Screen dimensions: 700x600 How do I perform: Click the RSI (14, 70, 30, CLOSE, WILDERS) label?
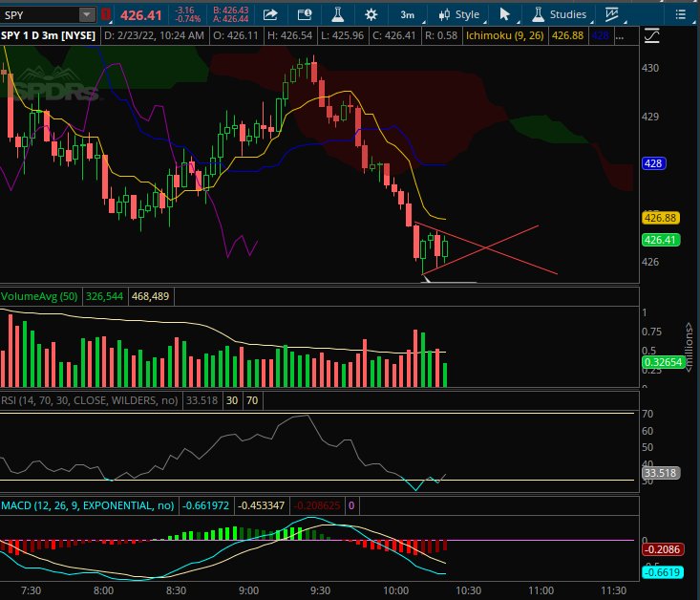click(89, 400)
